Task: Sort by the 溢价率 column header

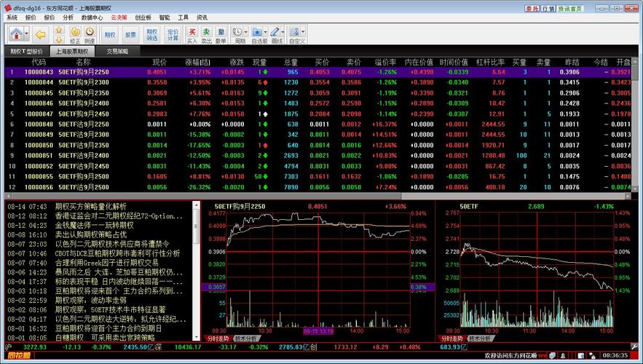Action: (x=385, y=63)
